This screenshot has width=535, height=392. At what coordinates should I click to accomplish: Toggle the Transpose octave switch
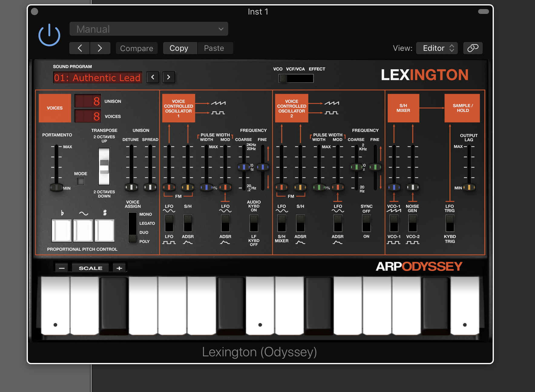click(x=104, y=166)
